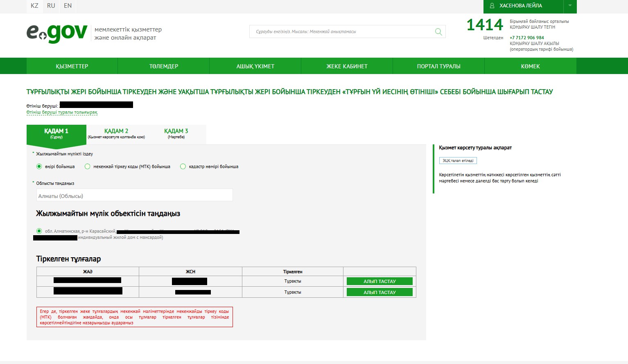Open the ҚЫЗМЕТТЕР menu

click(72, 66)
